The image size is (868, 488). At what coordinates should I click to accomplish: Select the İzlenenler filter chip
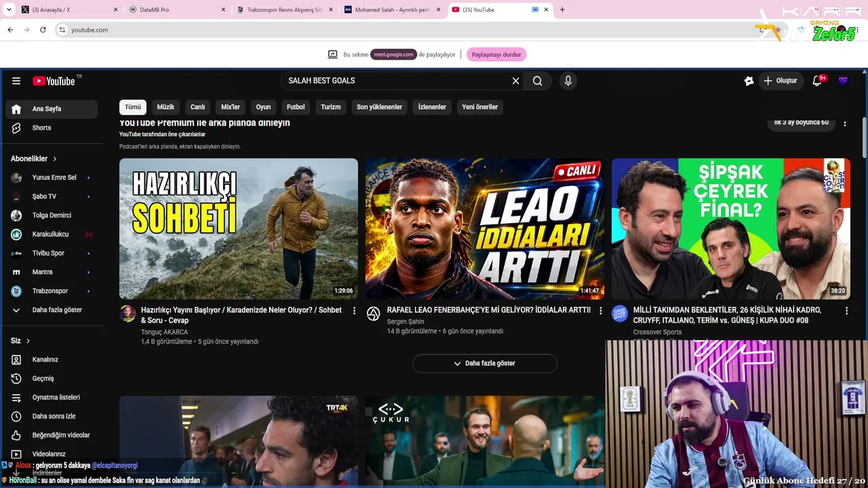coord(432,107)
